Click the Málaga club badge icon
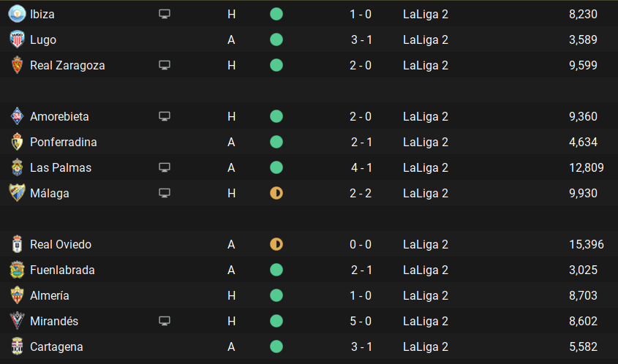The width and height of the screenshot is (618, 364). point(16,193)
